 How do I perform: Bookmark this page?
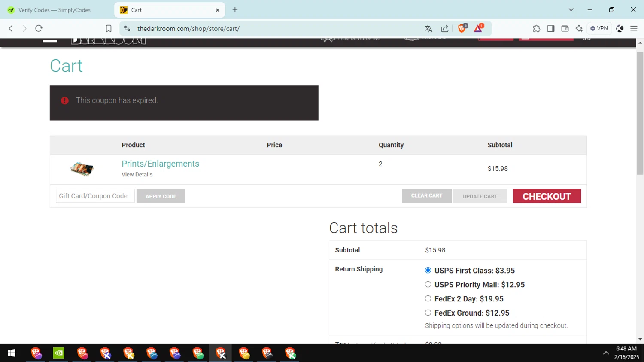(x=109, y=28)
